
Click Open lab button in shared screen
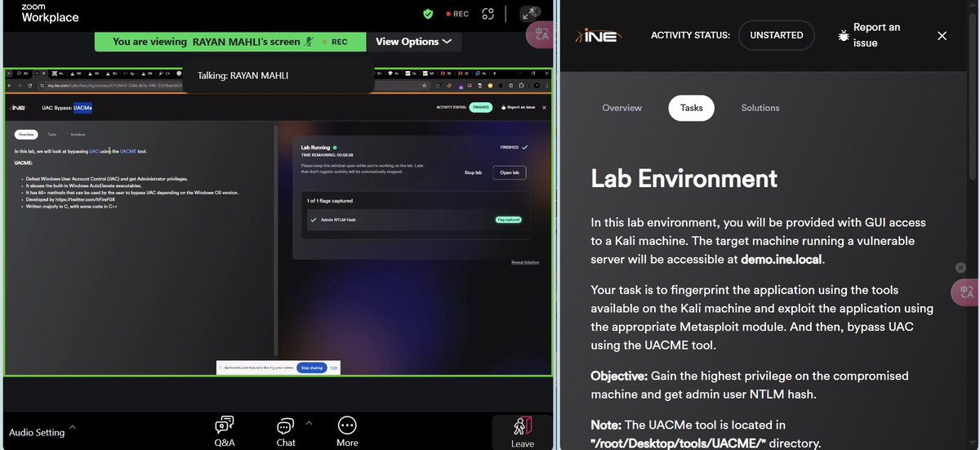[509, 173]
